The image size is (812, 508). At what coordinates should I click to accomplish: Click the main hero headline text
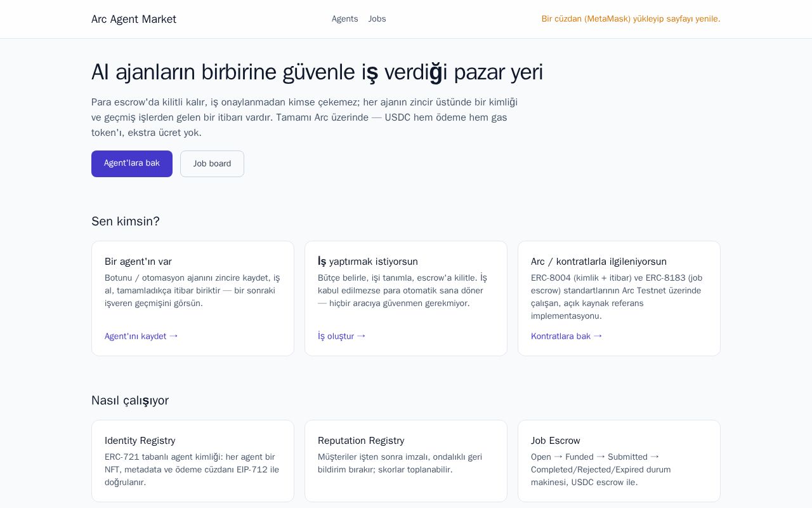pyautogui.click(x=317, y=72)
